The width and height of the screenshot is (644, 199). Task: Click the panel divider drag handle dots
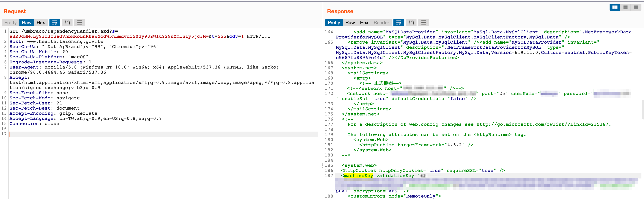point(322,166)
